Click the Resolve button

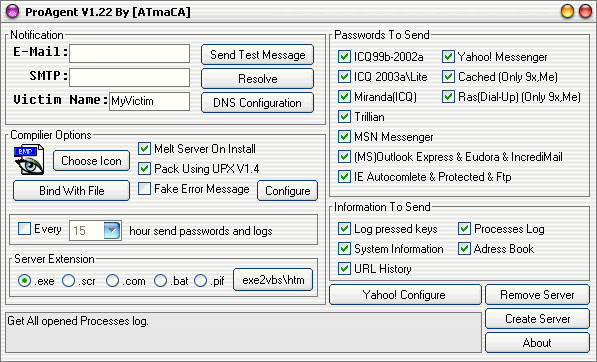click(x=257, y=79)
